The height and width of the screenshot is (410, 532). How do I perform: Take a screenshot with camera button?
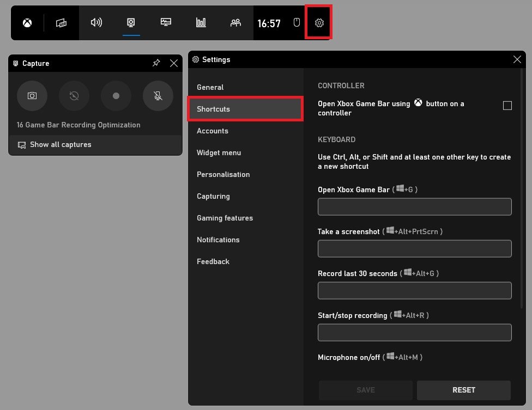(32, 96)
